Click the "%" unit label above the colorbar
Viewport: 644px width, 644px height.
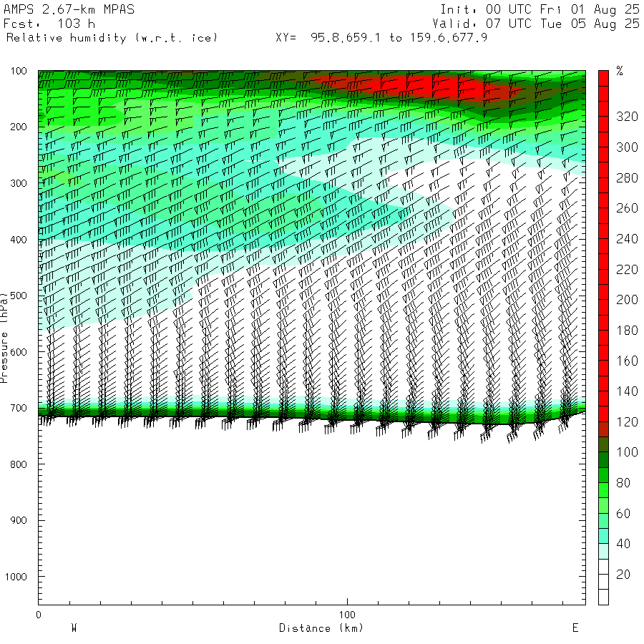coord(620,71)
